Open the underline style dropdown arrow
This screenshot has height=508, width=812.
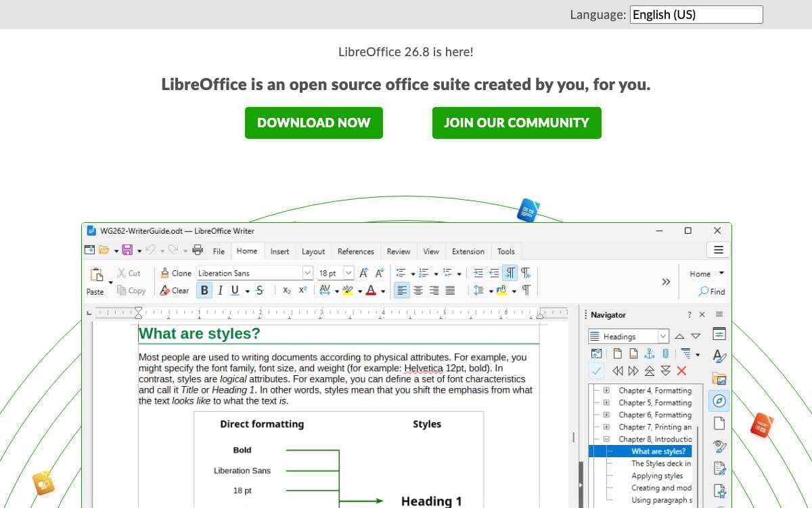248,291
